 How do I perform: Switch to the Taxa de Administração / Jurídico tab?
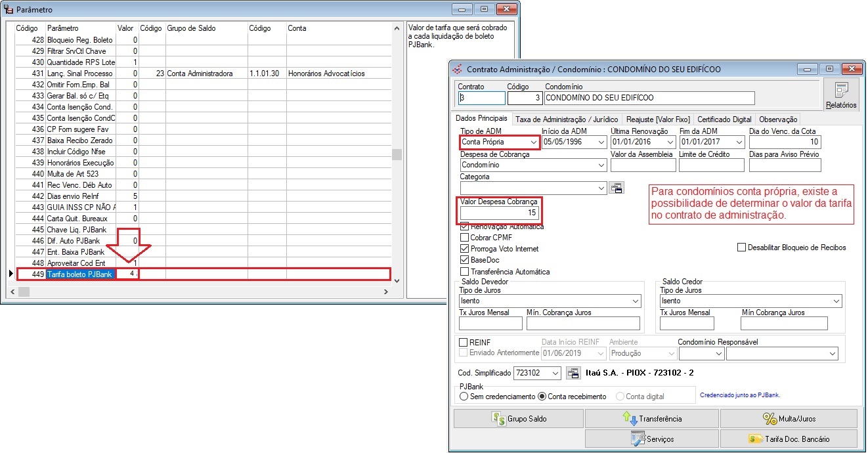(x=567, y=119)
